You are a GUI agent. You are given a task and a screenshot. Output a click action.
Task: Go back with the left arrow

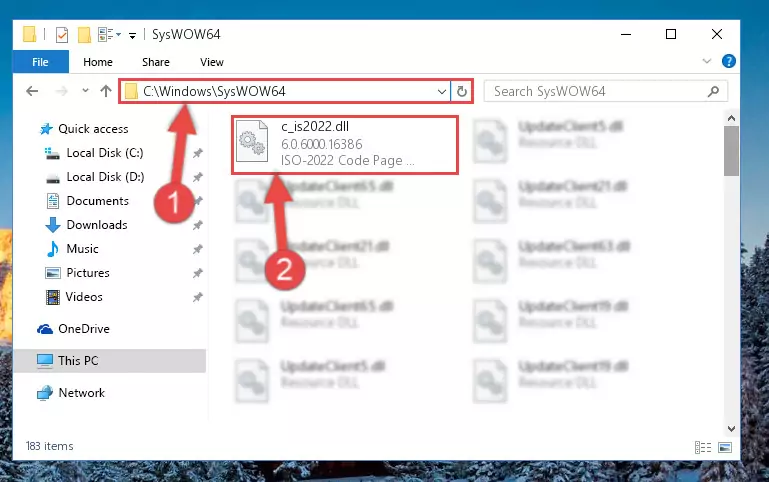[32, 91]
